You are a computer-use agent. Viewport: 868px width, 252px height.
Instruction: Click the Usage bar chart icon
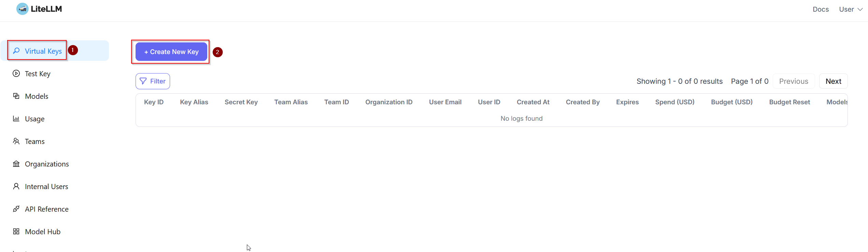16,119
